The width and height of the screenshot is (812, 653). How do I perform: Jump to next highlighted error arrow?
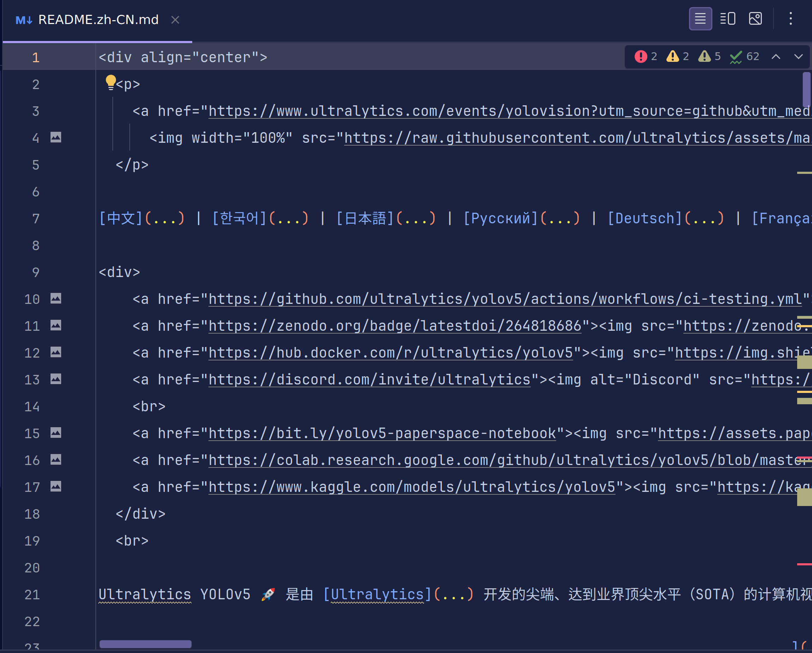799,57
